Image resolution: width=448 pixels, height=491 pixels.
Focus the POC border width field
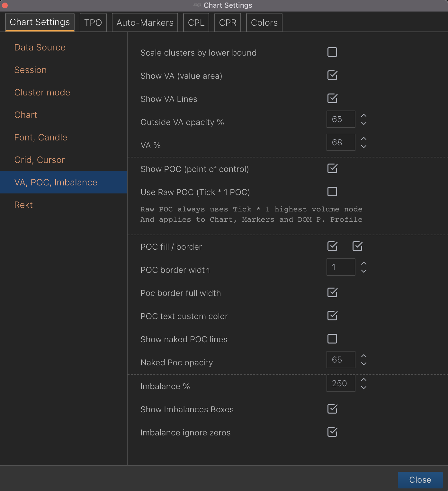click(x=341, y=267)
